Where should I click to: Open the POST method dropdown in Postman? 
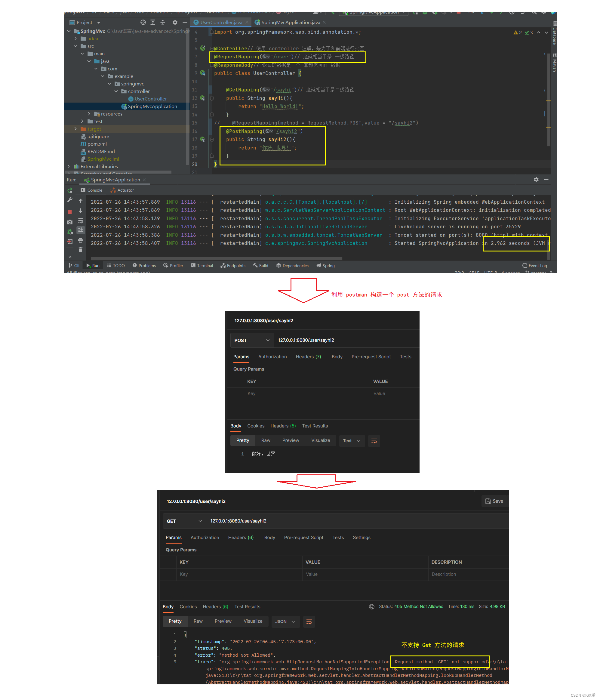click(x=251, y=340)
